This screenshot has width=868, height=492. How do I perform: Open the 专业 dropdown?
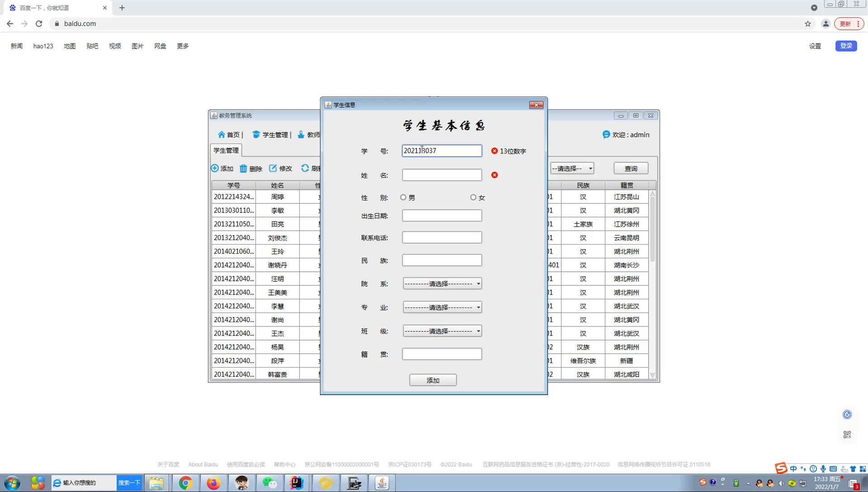tap(442, 307)
